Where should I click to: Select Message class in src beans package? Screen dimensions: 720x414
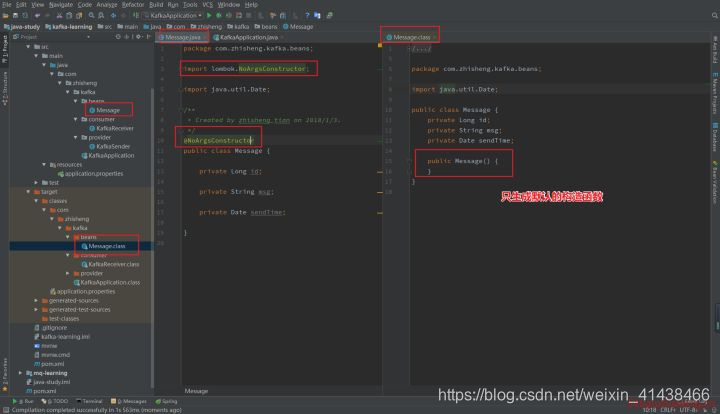(x=105, y=111)
